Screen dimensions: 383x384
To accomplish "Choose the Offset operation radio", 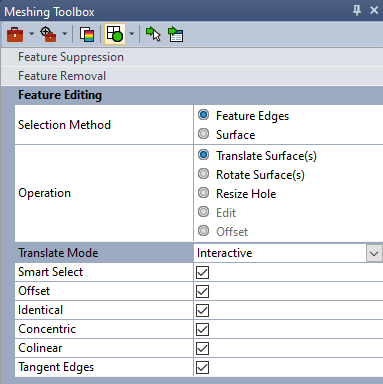I will pos(203,231).
